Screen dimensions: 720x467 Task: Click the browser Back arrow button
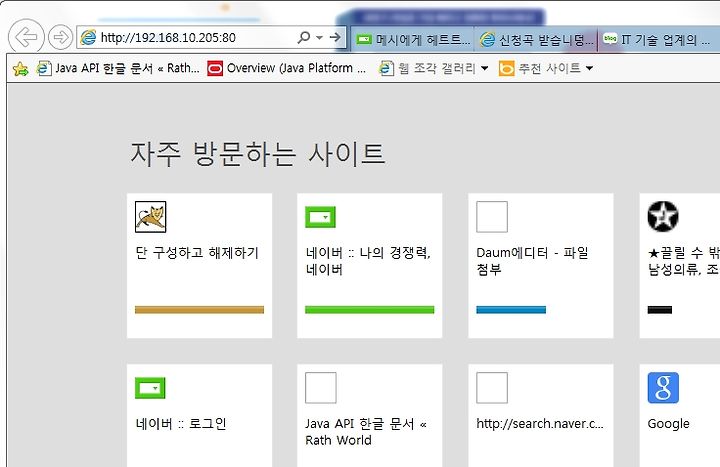[x=26, y=37]
